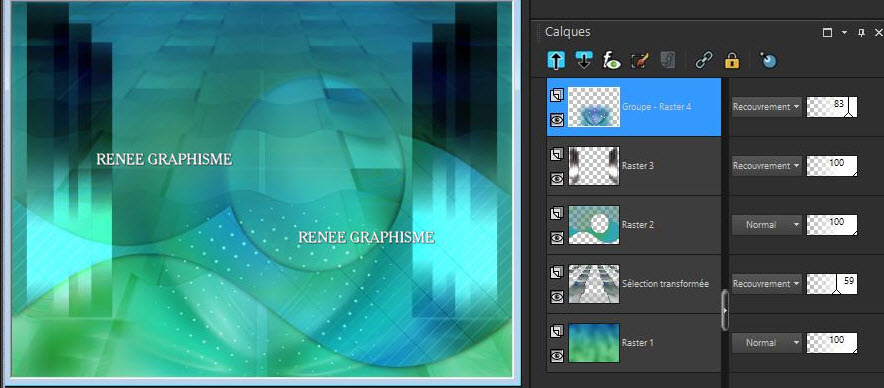
Task: Click the layer-type icon of Raster 1
Action: pyautogui.click(x=556, y=330)
